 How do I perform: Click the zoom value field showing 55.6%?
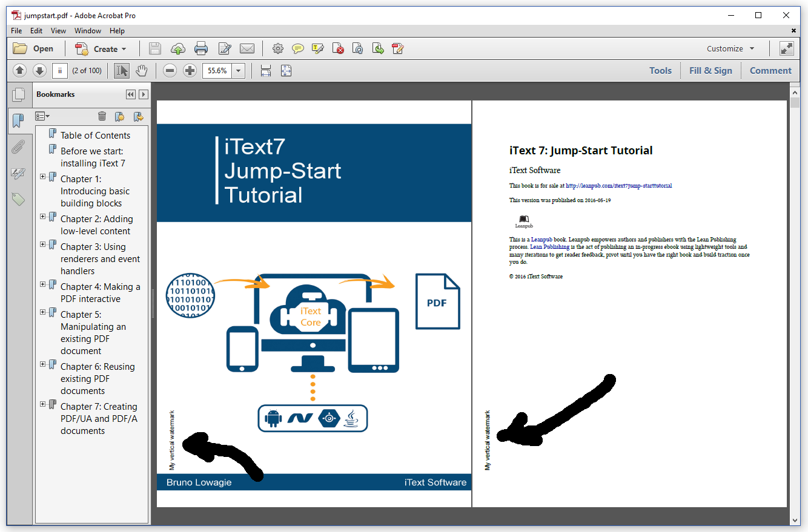pyautogui.click(x=217, y=71)
